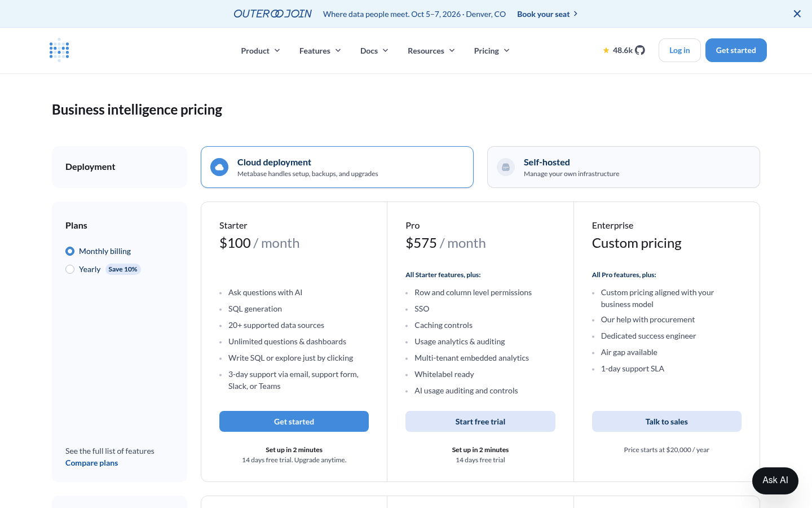Viewport: 812px width, 508px height.
Task: Click 'Our help with procurement' text
Action: tap(648, 319)
